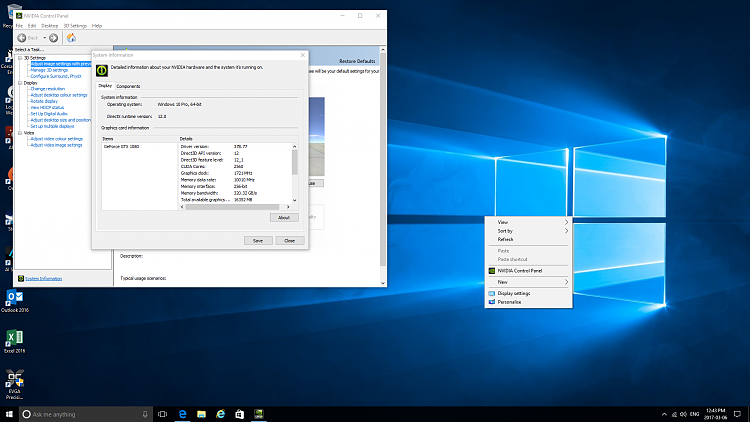Expand the View submenu arrow
This screenshot has width=750, height=422.
566,222
